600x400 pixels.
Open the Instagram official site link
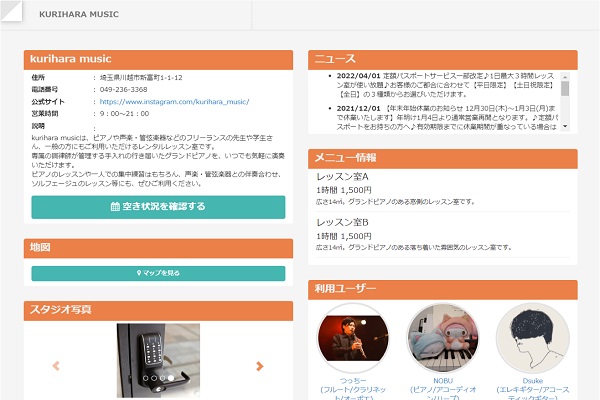point(173,101)
